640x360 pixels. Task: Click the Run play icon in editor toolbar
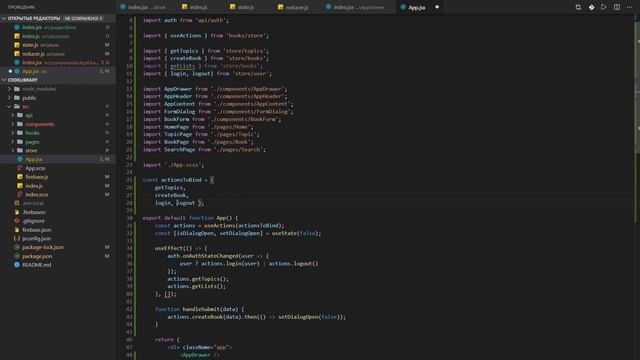tap(604, 7)
